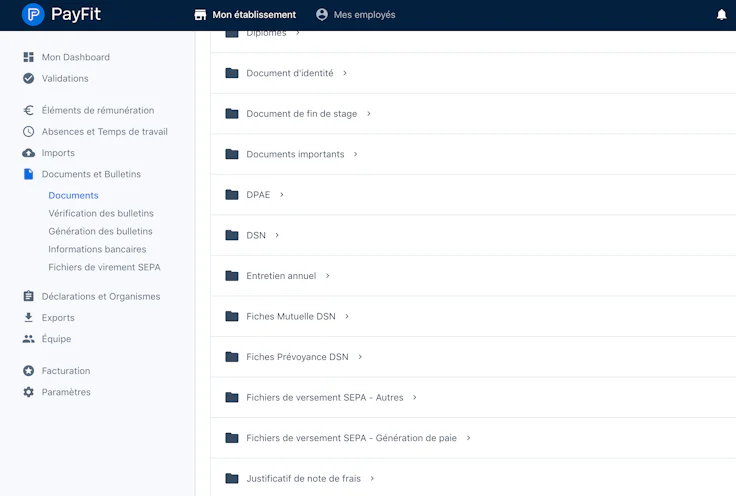Open Fichiers de versement SEPA - Génération de paie name
This screenshot has width=736, height=496.
click(x=352, y=438)
